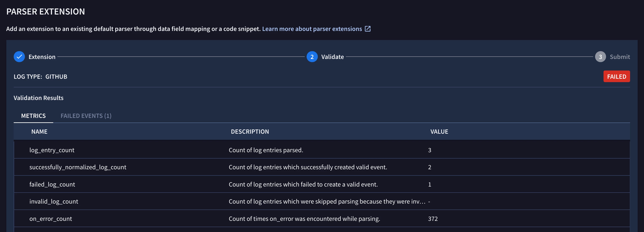Screen dimensions: 644x232
Task: Go back to the Extension step label
Action: click(x=42, y=57)
